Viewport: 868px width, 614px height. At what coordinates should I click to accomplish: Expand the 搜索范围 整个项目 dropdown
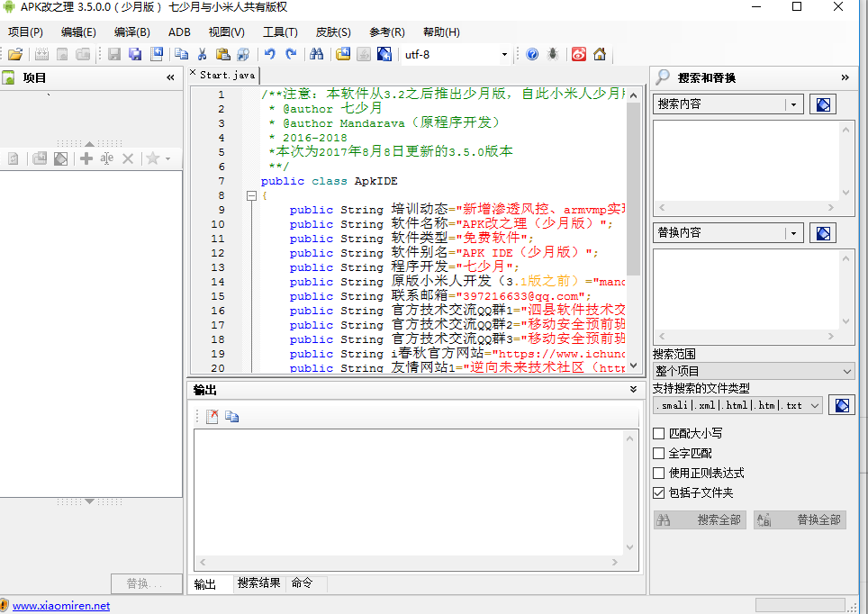pos(754,371)
